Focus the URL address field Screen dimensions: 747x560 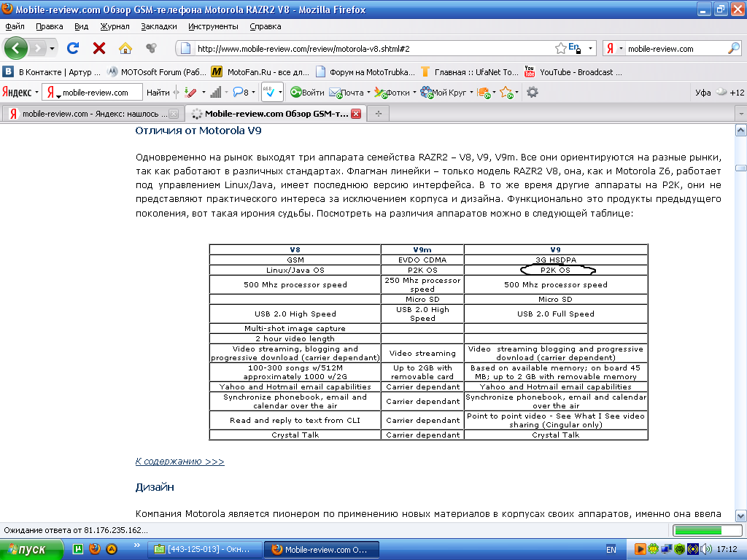[374, 49]
